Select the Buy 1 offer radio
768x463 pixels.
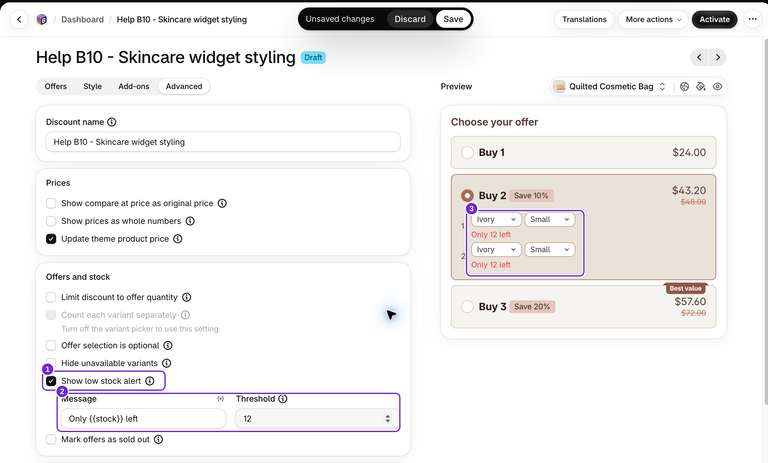tap(467, 152)
